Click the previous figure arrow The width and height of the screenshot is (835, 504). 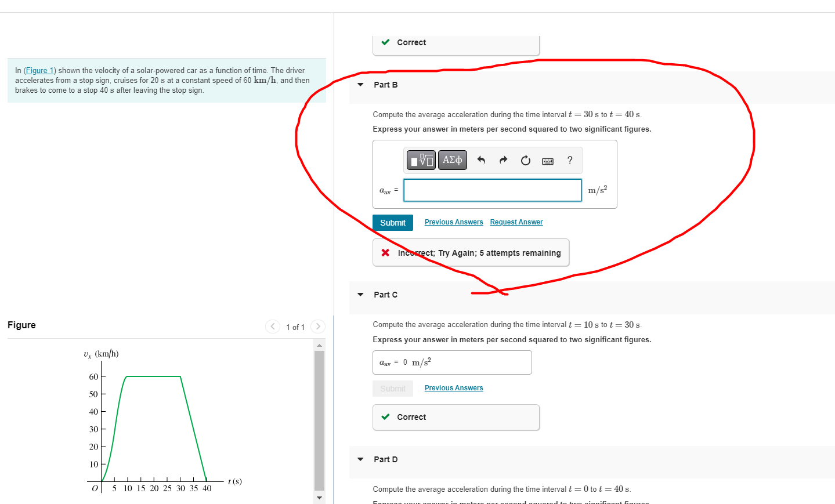tap(272, 327)
